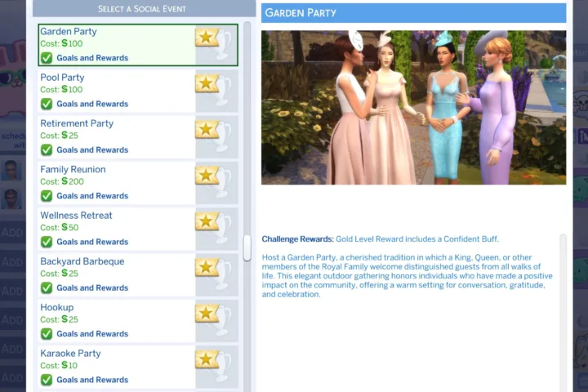Click the Garden Party preview image
The width and height of the screenshot is (588, 392).
click(x=413, y=107)
